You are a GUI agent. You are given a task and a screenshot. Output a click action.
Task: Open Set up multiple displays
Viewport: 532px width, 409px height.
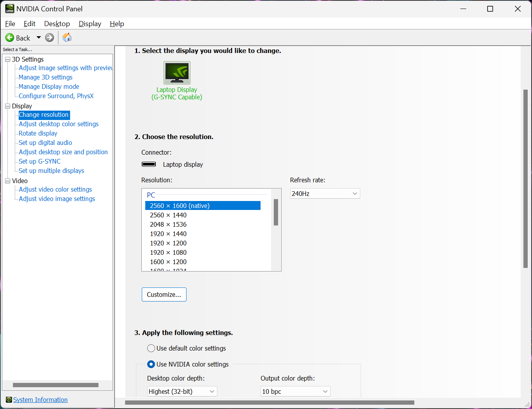coord(51,171)
